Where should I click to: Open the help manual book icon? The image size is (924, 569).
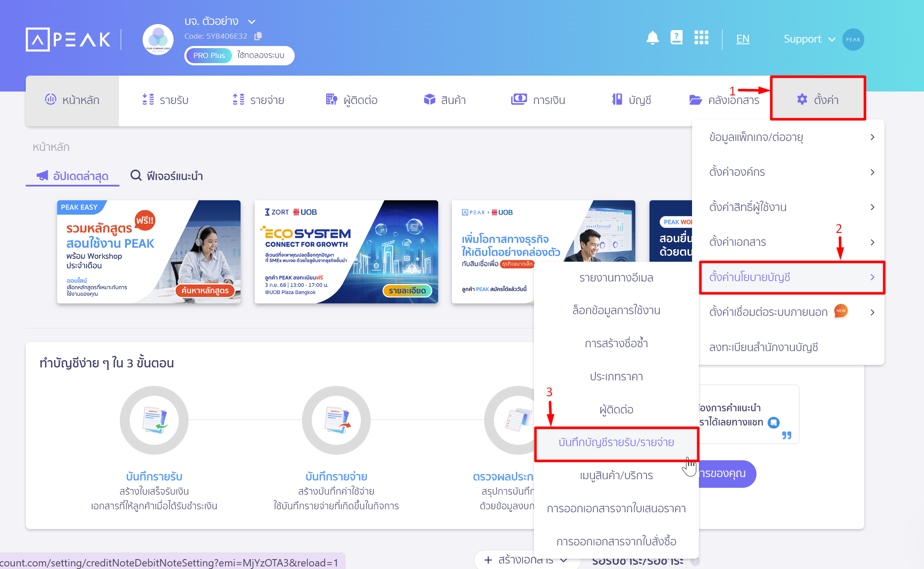677,38
